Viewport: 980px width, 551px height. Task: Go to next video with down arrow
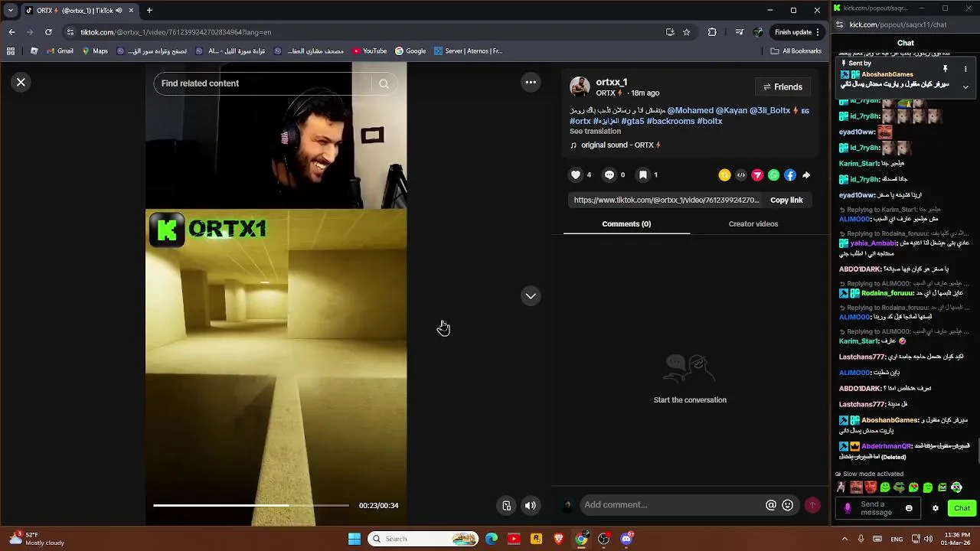[x=531, y=296]
